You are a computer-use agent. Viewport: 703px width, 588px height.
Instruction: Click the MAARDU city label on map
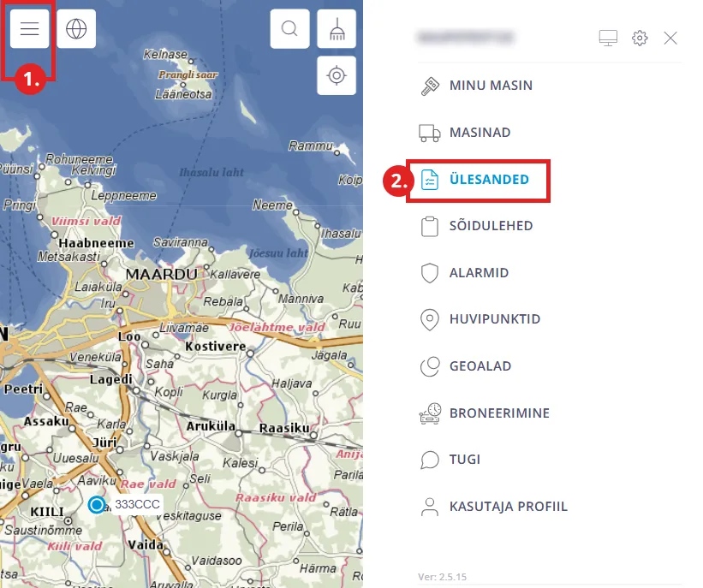[161, 275]
